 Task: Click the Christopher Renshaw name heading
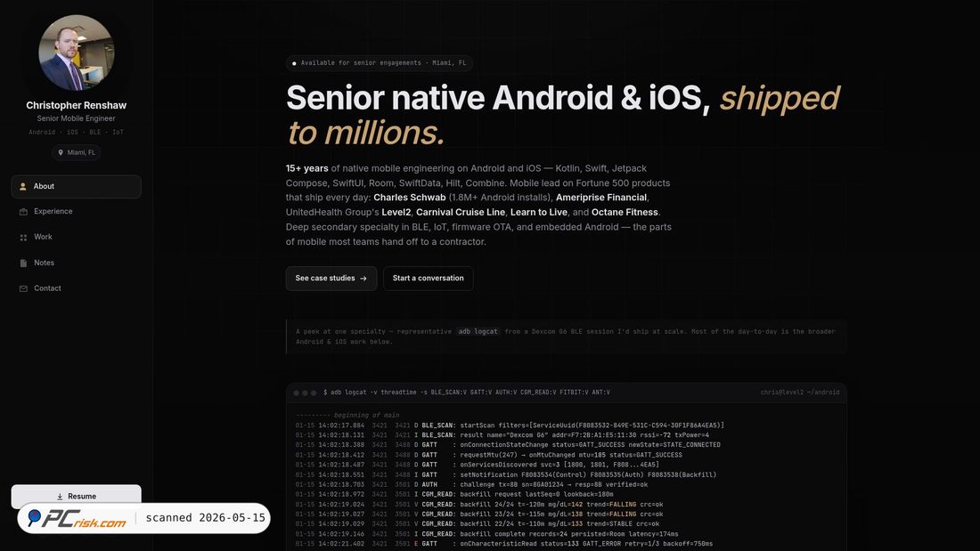click(x=77, y=105)
